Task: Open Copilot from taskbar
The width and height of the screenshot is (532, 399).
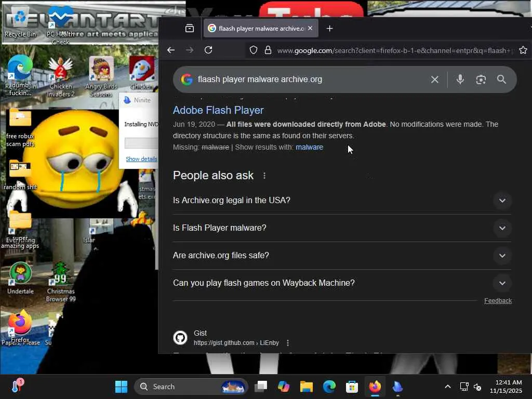Action: pos(283,387)
